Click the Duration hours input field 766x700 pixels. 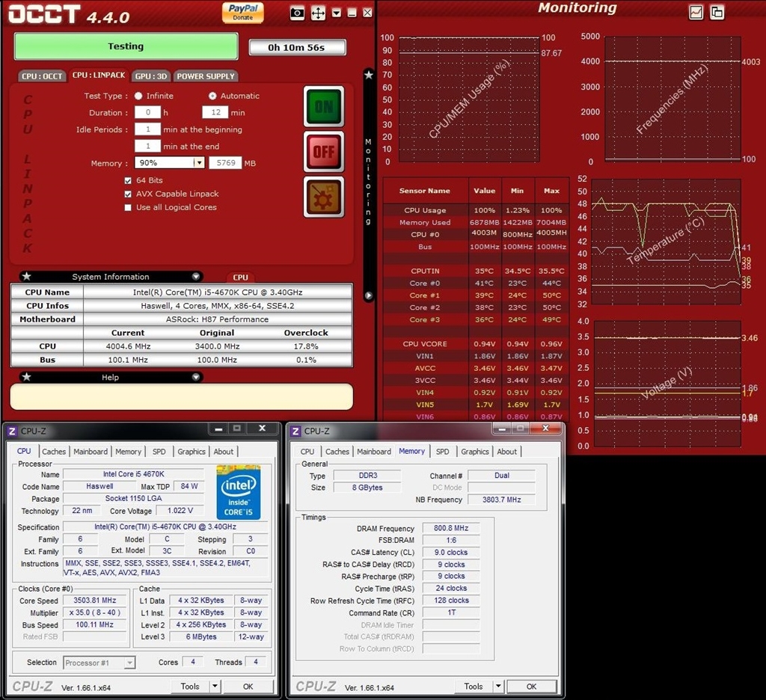click(x=147, y=112)
